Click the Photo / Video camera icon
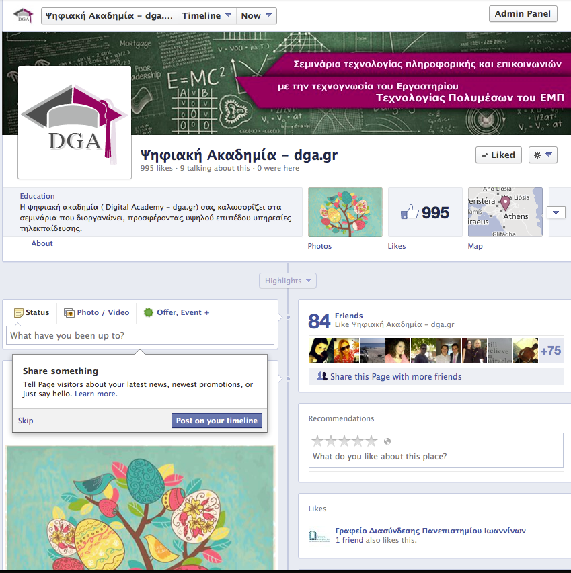Screen dimensions: 571x573 [x=69, y=313]
